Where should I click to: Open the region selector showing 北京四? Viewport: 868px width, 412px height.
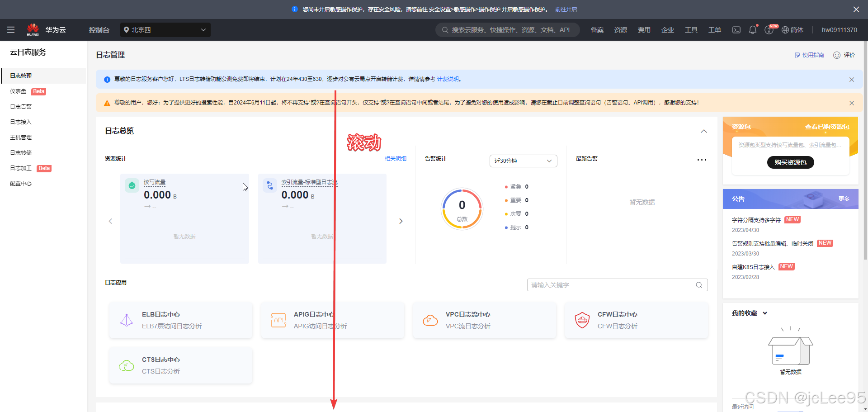pyautogui.click(x=165, y=30)
